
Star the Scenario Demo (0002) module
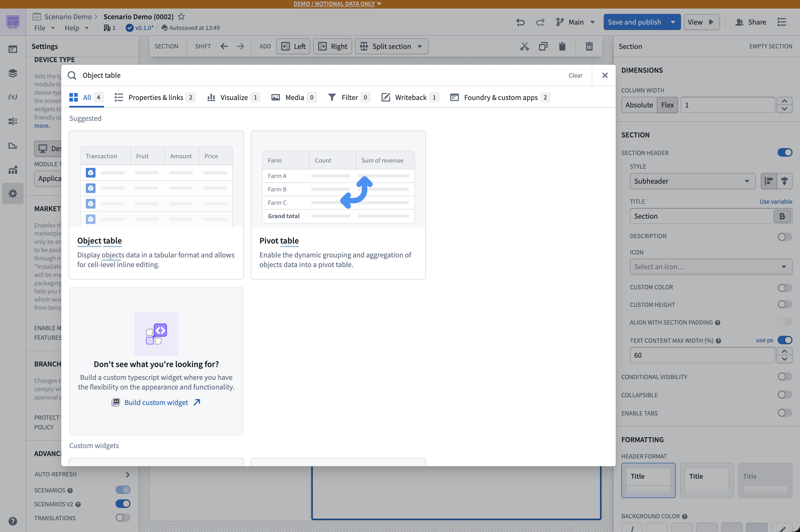(x=182, y=16)
